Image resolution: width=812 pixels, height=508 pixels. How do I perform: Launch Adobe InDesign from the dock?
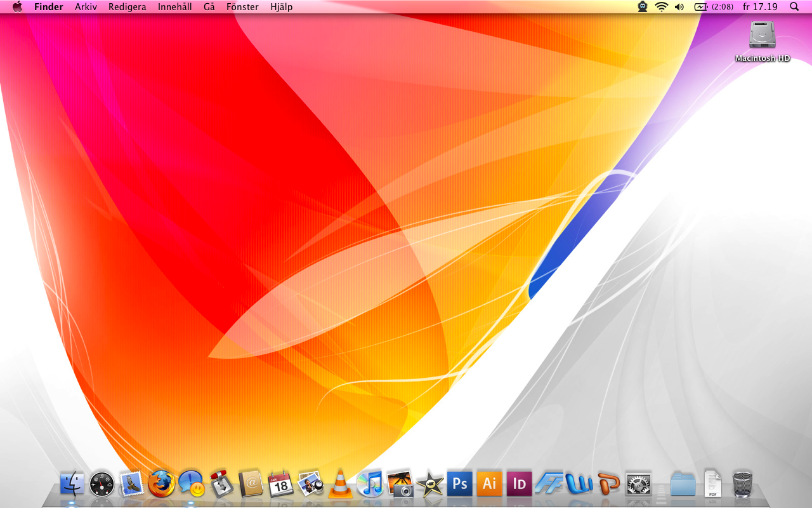pos(520,484)
